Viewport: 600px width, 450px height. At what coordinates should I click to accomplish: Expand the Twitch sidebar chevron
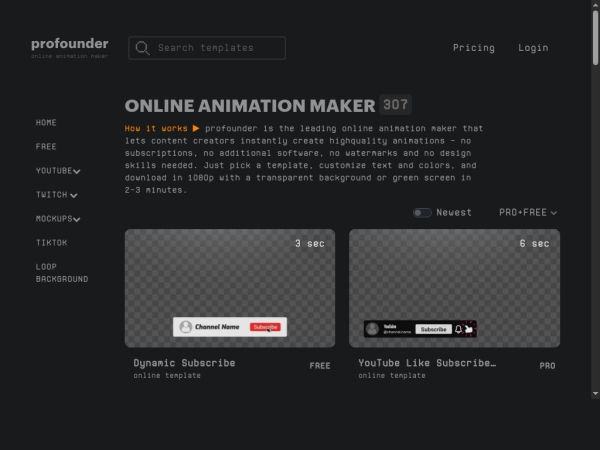pos(74,196)
